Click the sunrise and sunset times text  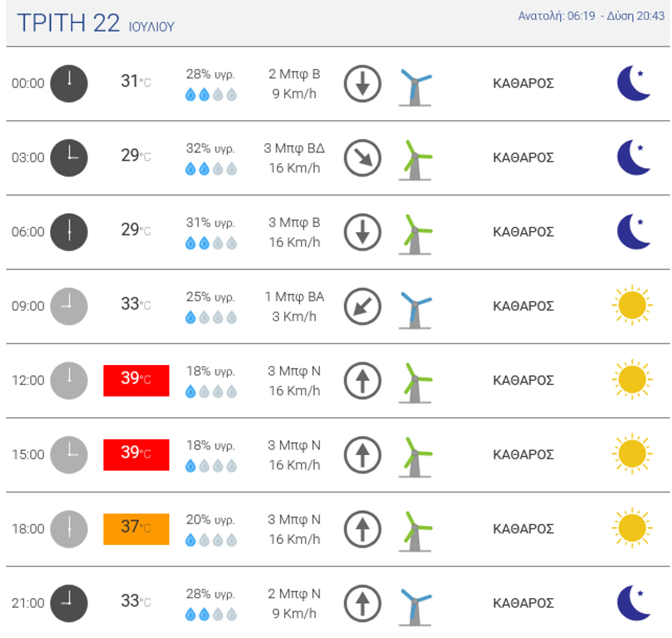[591, 16]
